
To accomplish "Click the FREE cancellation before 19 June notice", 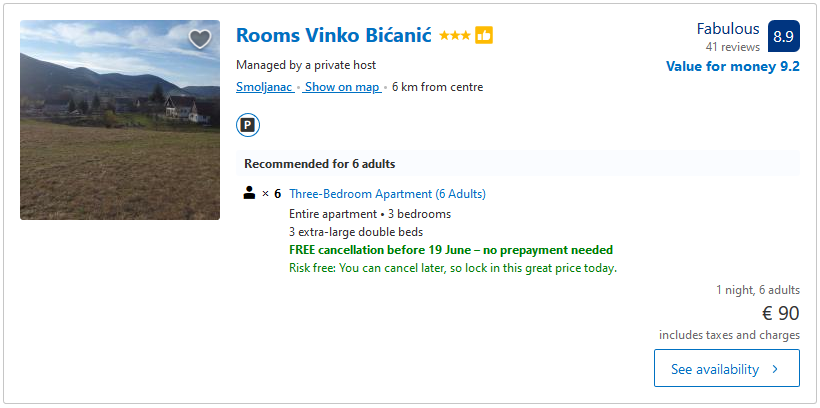I will point(450,250).
